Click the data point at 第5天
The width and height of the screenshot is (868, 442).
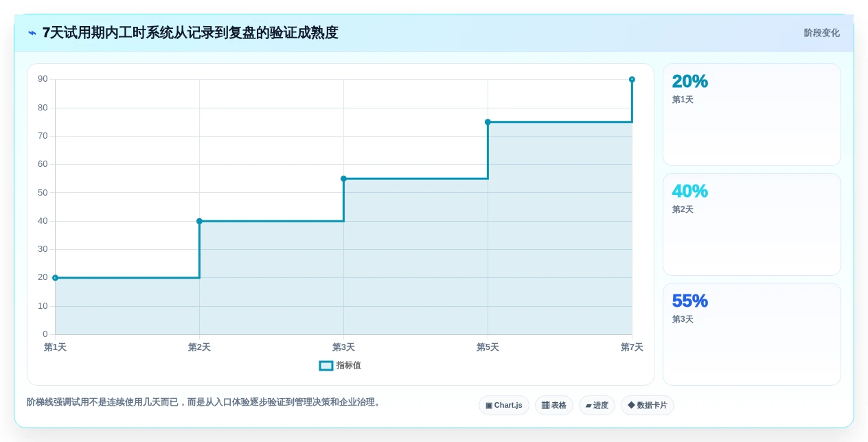tap(488, 122)
